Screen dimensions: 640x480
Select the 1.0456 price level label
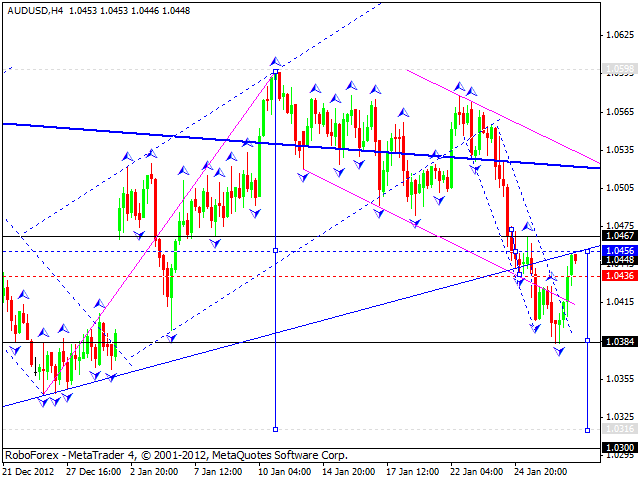pyautogui.click(x=619, y=250)
